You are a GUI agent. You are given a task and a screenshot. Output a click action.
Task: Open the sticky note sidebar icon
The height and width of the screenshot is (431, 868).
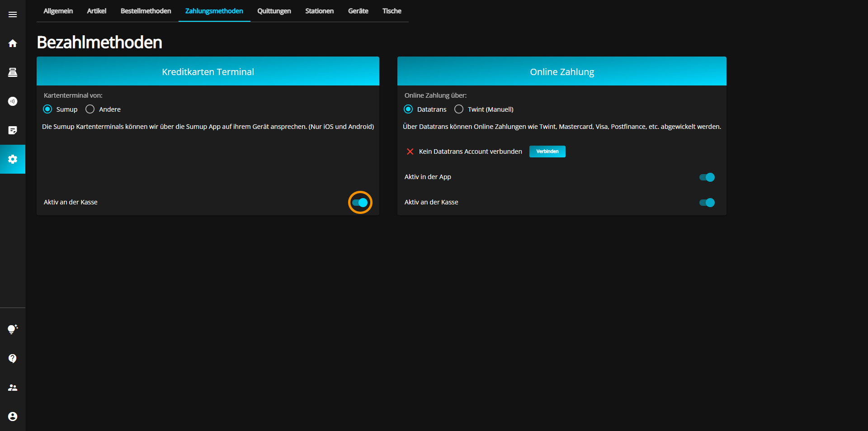click(x=13, y=130)
